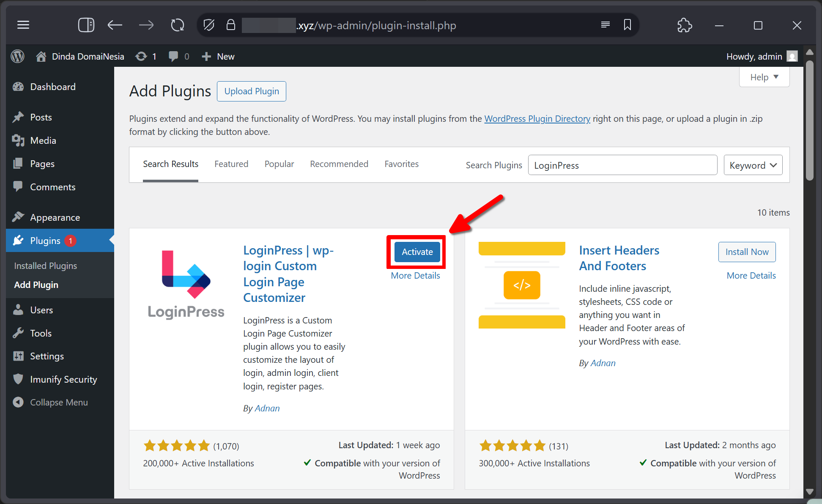The image size is (822, 504).
Task: View site security lock icon
Action: [230, 25]
